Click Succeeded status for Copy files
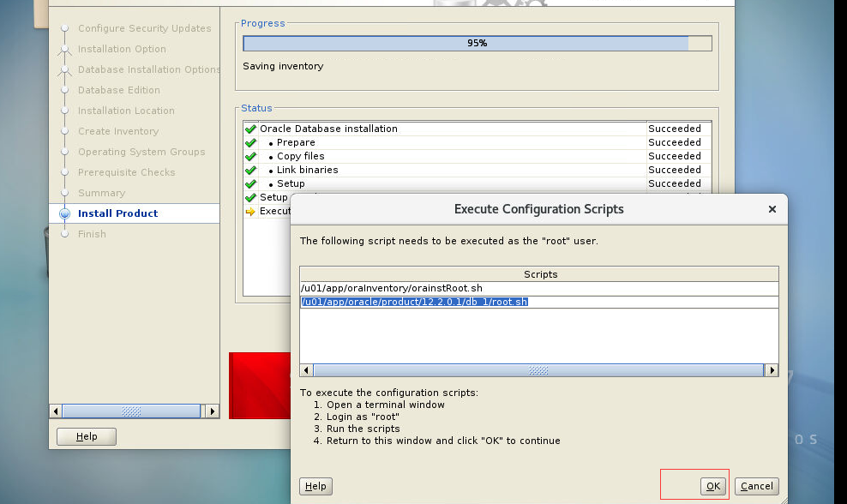Viewport: 847px width, 504px height. coord(675,156)
